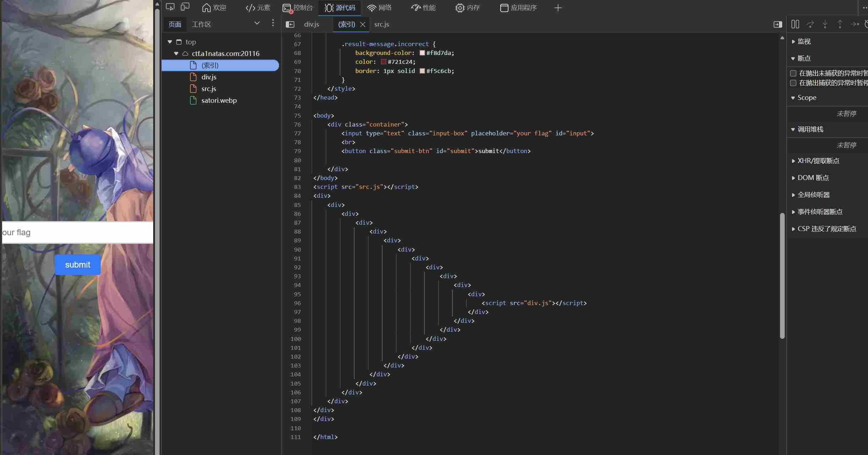This screenshot has width=868, height=455.
Task: Toggle the debugger sidebar panel icon
Action: 778,24
